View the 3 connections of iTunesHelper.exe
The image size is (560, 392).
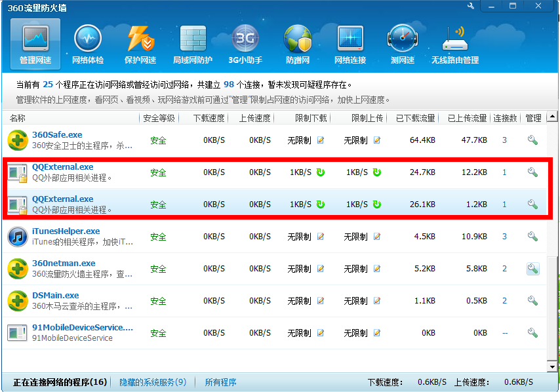coord(504,237)
